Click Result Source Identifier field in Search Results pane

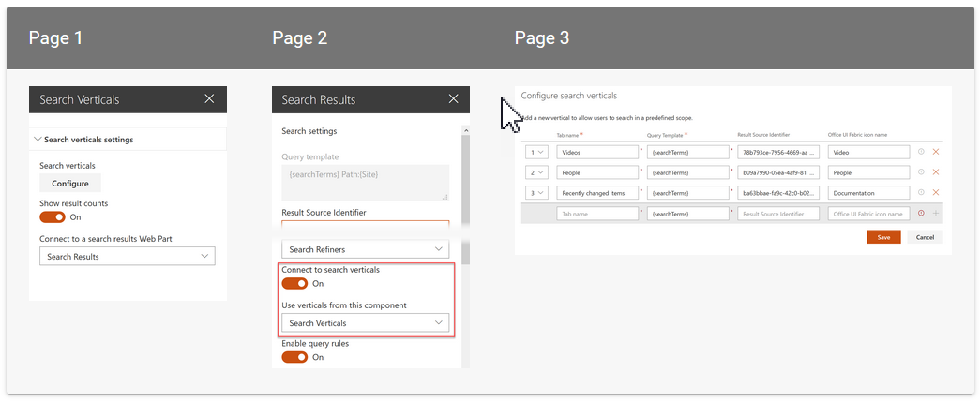(366, 226)
